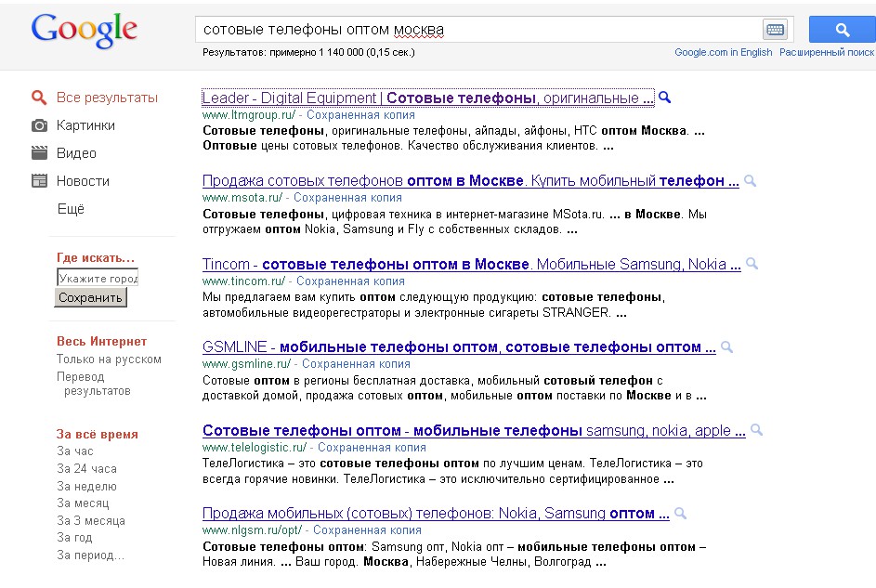Image resolution: width=876 pixels, height=588 pixels.
Task: Open the on-screen keyboard icon in search box
Action: [775, 30]
